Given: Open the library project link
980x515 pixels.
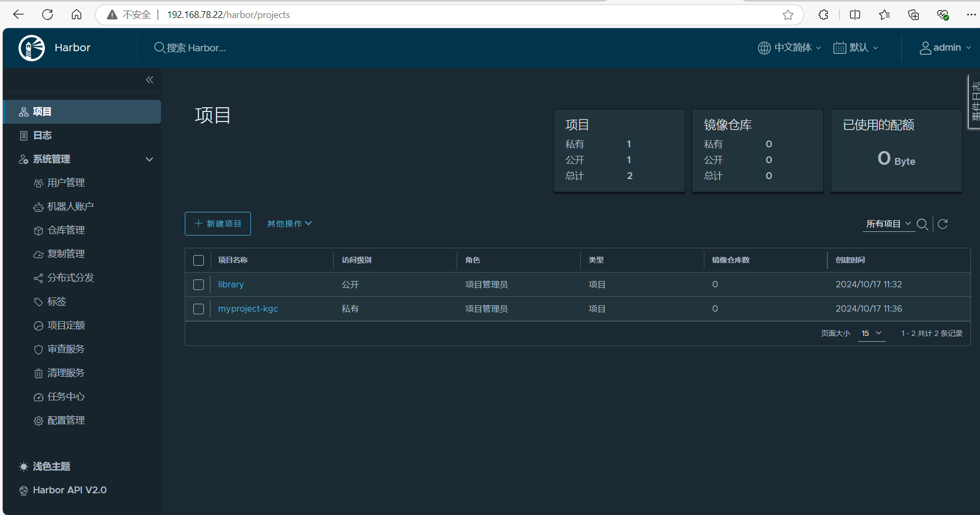Looking at the screenshot, I should point(231,285).
